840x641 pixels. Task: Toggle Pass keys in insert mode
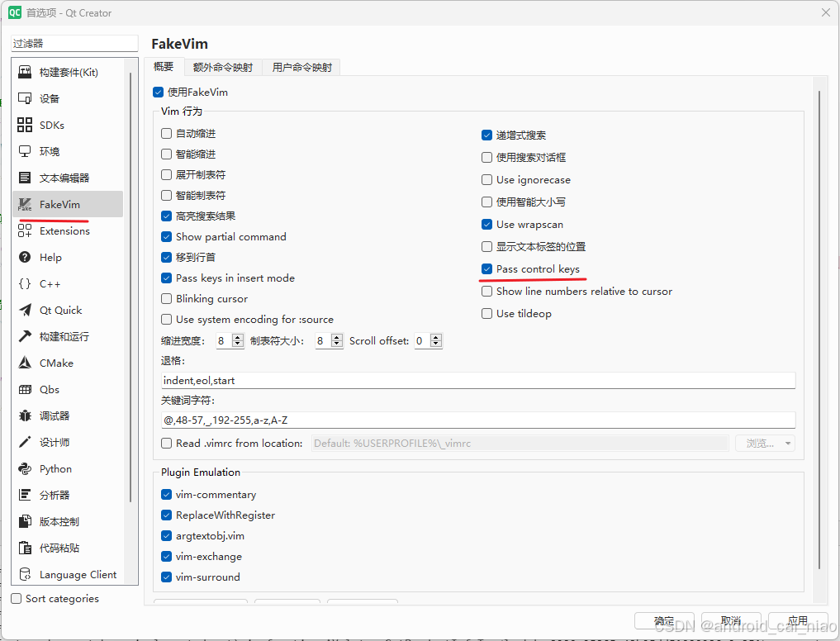click(167, 278)
